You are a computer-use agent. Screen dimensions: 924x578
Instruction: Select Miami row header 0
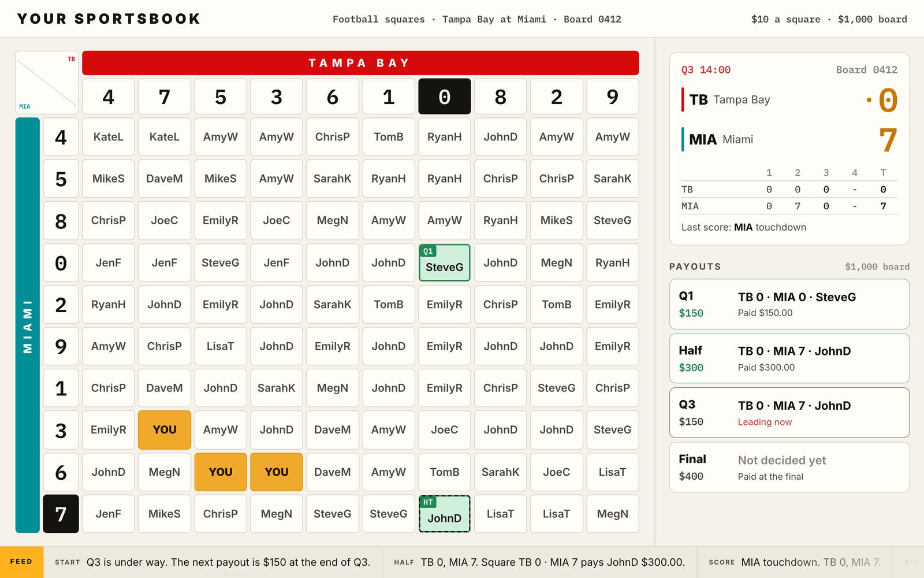[61, 262]
